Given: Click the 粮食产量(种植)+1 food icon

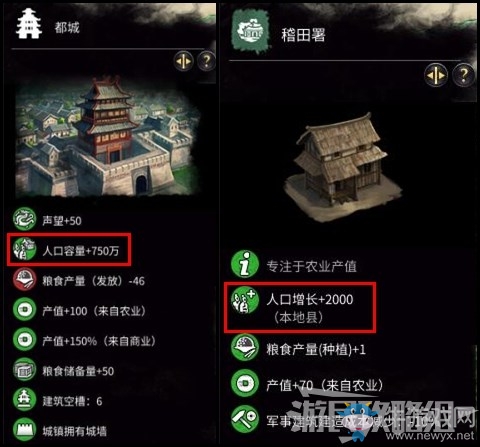Looking at the screenshot, I should coord(245,348).
